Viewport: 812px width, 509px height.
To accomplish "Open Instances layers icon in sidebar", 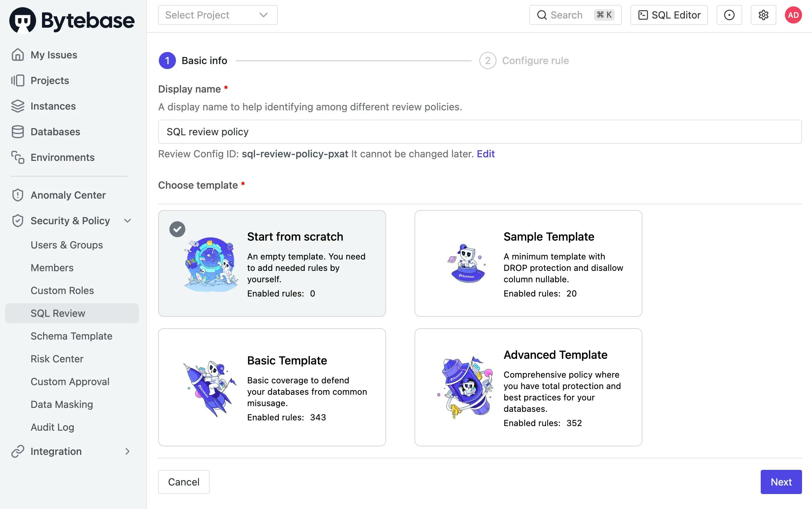I will point(17,106).
